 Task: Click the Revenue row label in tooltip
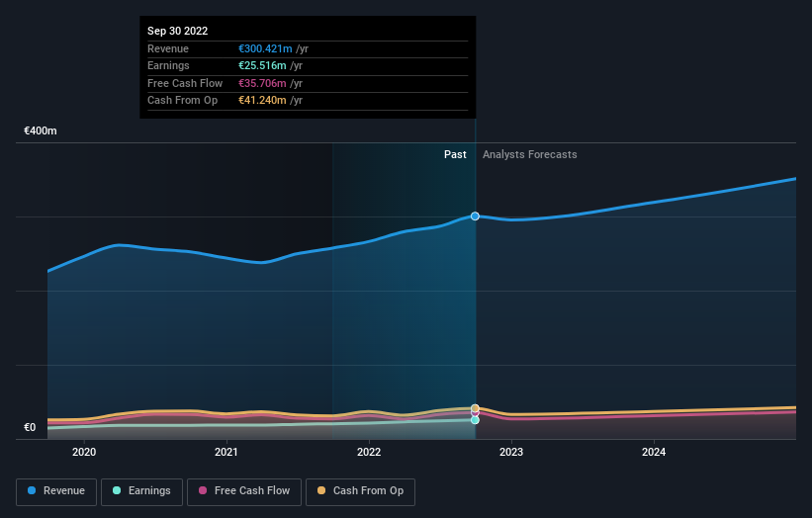point(168,48)
